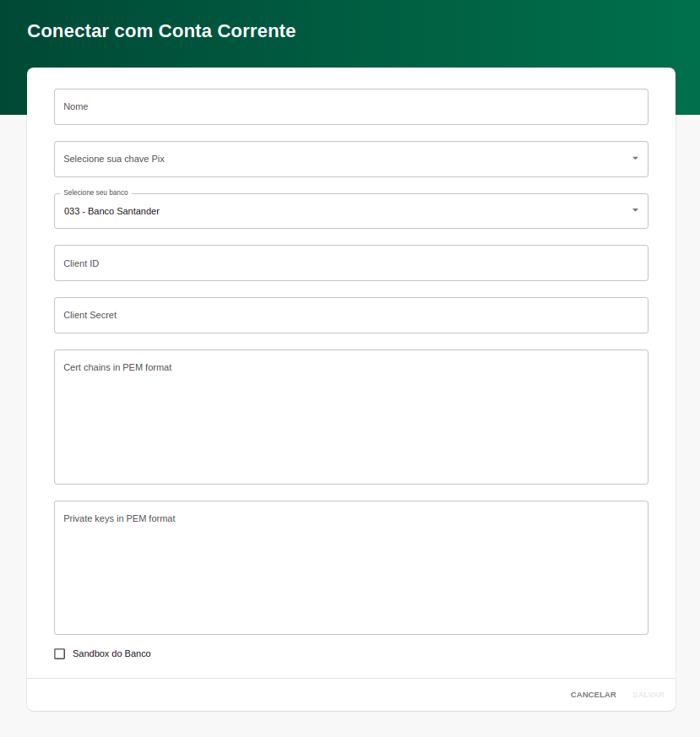Enable the Sandbox do Banco checkbox
Viewport: 700px width, 737px height.
click(60, 653)
